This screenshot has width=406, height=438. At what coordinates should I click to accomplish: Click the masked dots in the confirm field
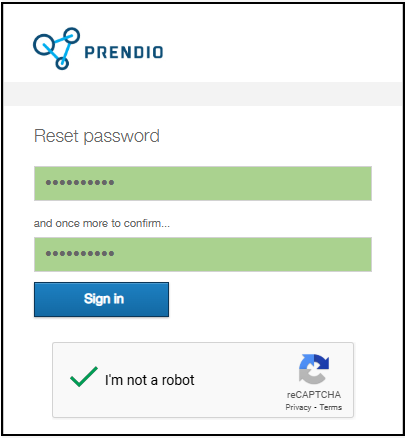[80, 253]
